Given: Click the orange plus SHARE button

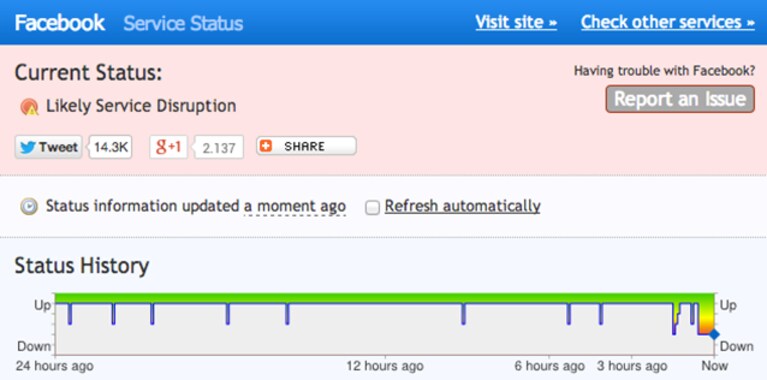Looking at the screenshot, I should (x=306, y=146).
